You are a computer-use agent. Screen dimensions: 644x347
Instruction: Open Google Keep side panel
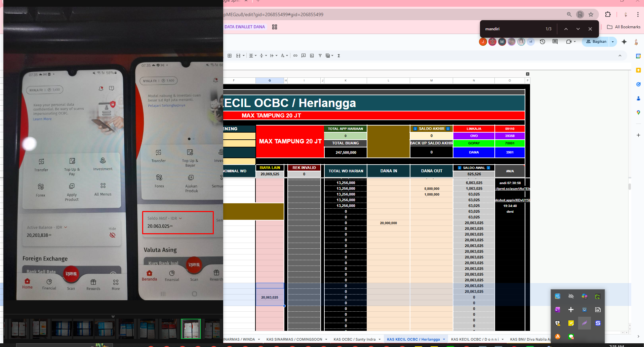pos(638,70)
